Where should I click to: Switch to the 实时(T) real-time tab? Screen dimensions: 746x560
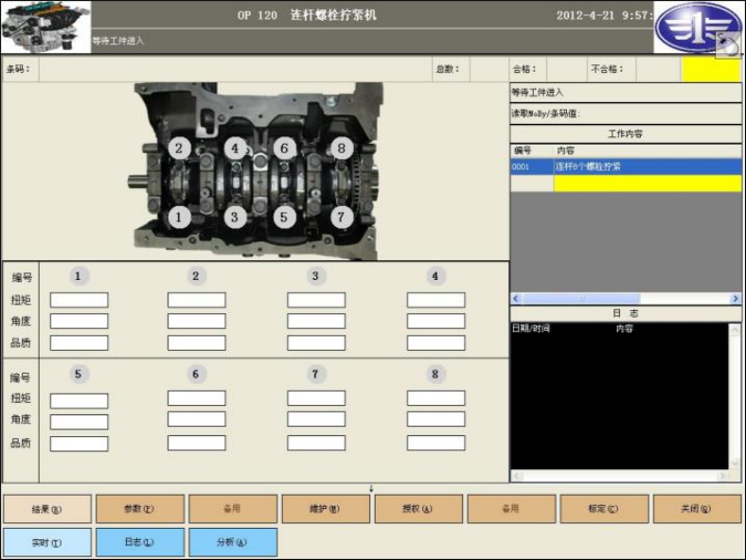[x=46, y=542]
